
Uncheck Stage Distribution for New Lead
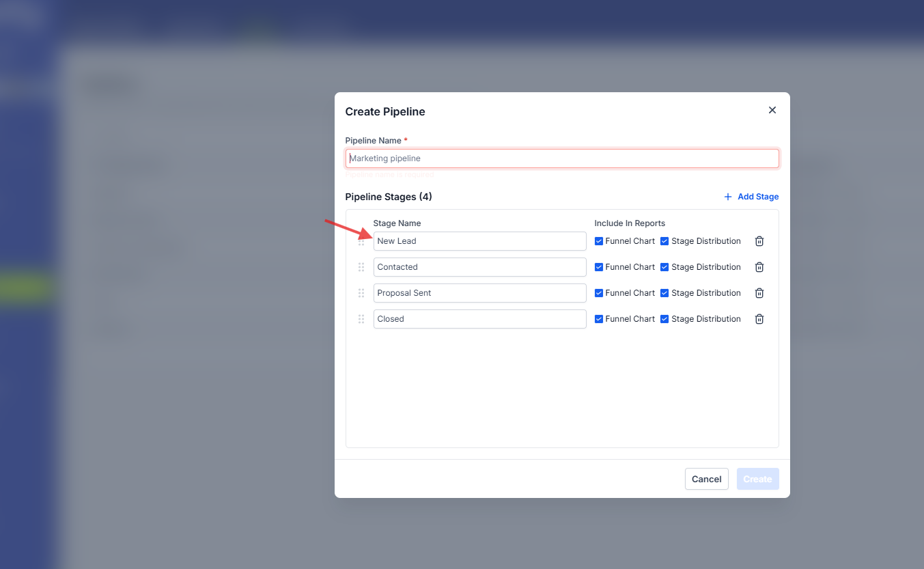pos(664,241)
